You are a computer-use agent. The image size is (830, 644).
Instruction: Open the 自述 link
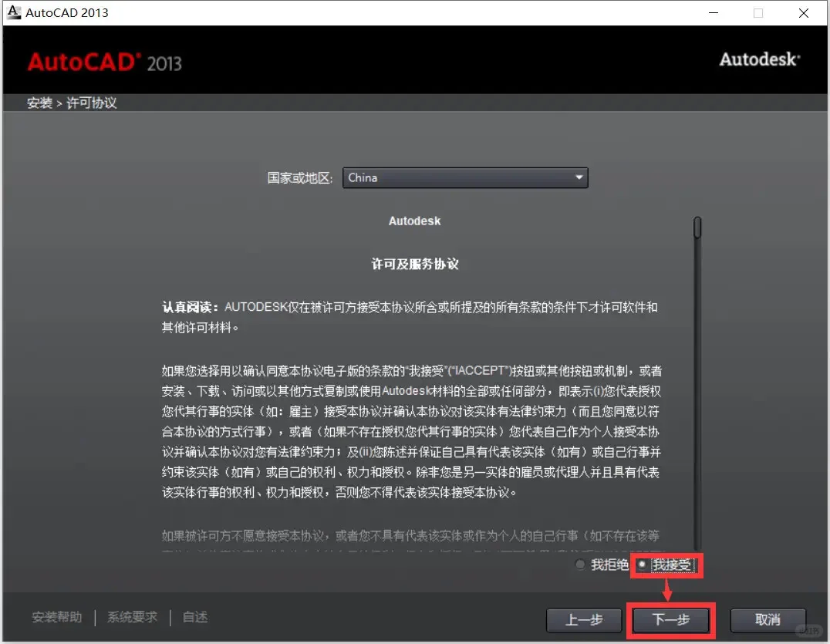pos(194,616)
